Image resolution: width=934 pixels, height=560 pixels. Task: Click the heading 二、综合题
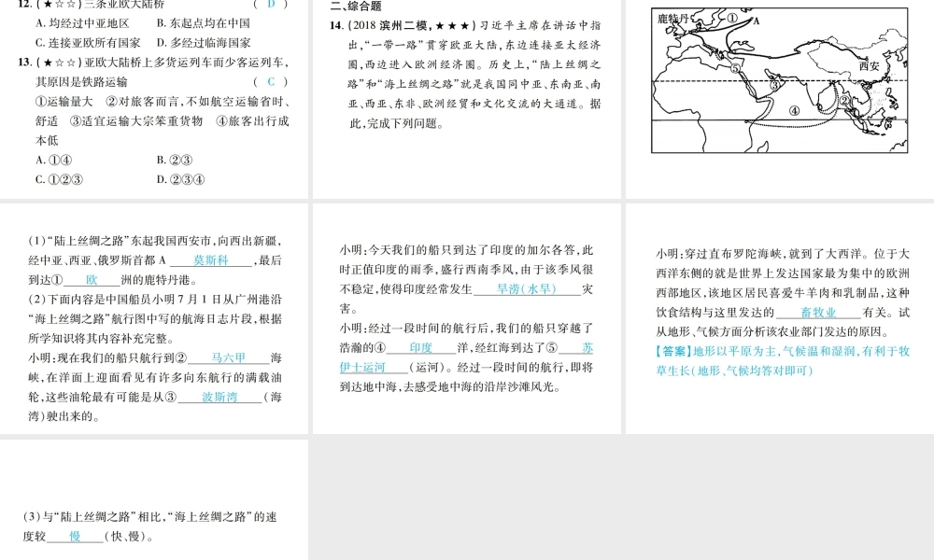click(x=356, y=7)
